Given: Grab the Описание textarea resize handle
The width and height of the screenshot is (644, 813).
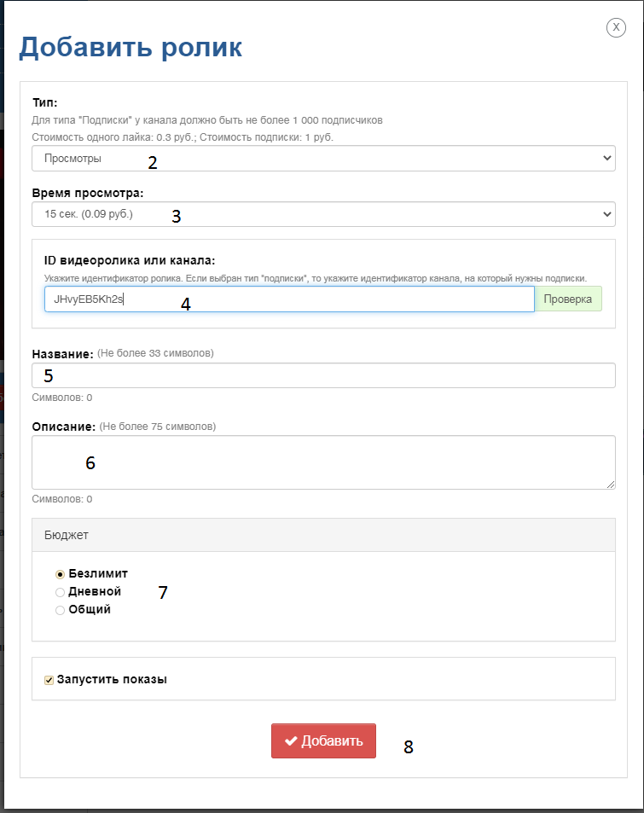Looking at the screenshot, I should (x=611, y=485).
